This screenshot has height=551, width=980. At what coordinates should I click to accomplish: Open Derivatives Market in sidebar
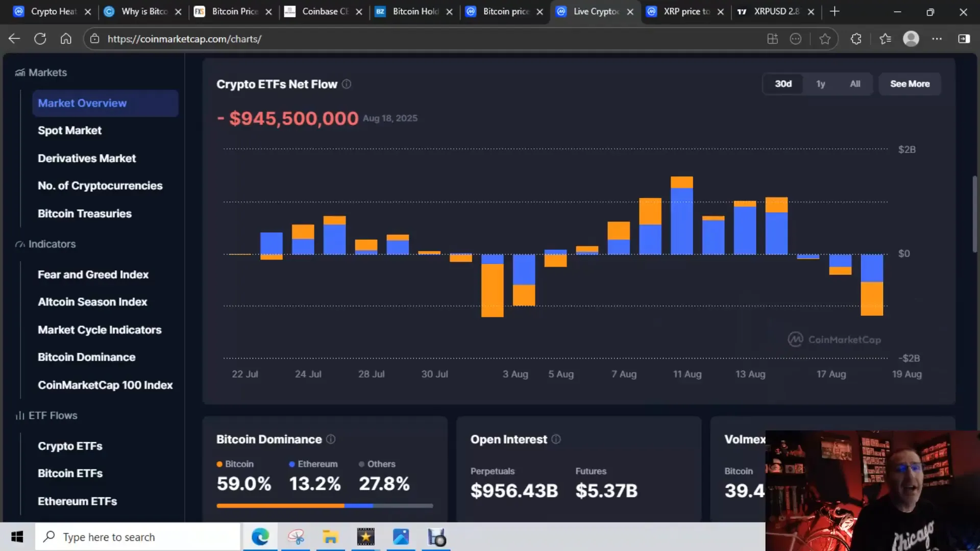(87, 158)
